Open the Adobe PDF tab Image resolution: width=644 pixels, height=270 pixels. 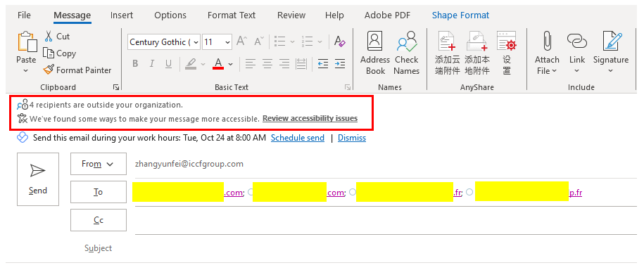(x=387, y=15)
